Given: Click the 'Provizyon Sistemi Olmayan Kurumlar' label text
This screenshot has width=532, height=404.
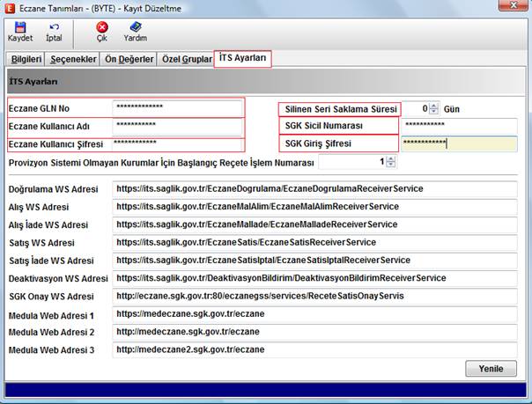Looking at the screenshot, I should point(83,163).
